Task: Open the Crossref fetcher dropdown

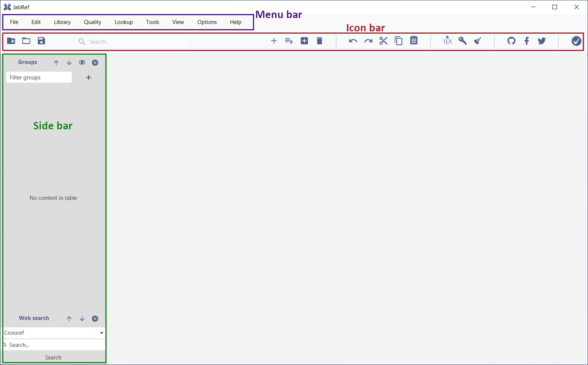Action: pyautogui.click(x=101, y=333)
